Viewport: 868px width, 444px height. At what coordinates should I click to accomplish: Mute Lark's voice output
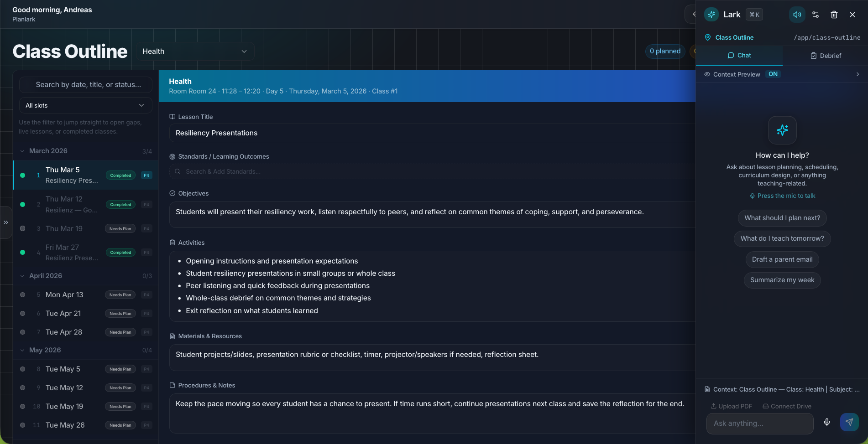tap(797, 14)
